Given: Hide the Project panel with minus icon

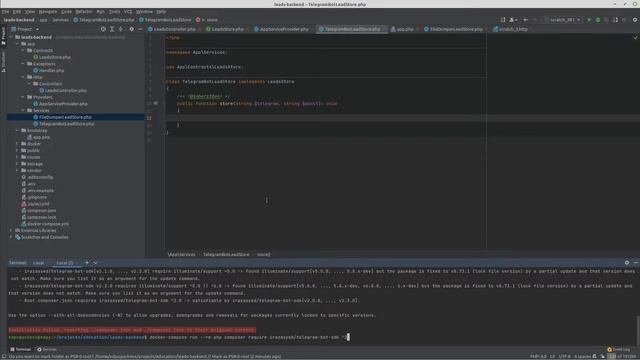Looking at the screenshot, I should pos(140,29).
